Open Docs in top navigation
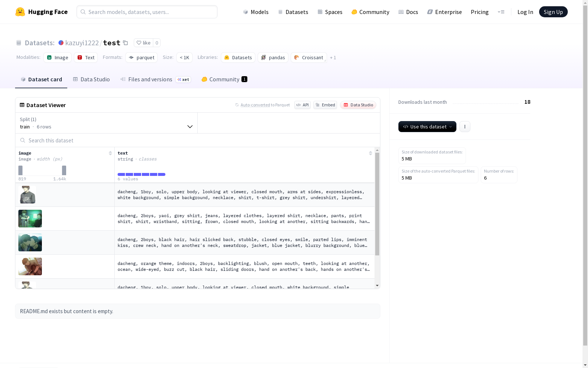Viewport: 588px width, 368px height. tap(408, 12)
